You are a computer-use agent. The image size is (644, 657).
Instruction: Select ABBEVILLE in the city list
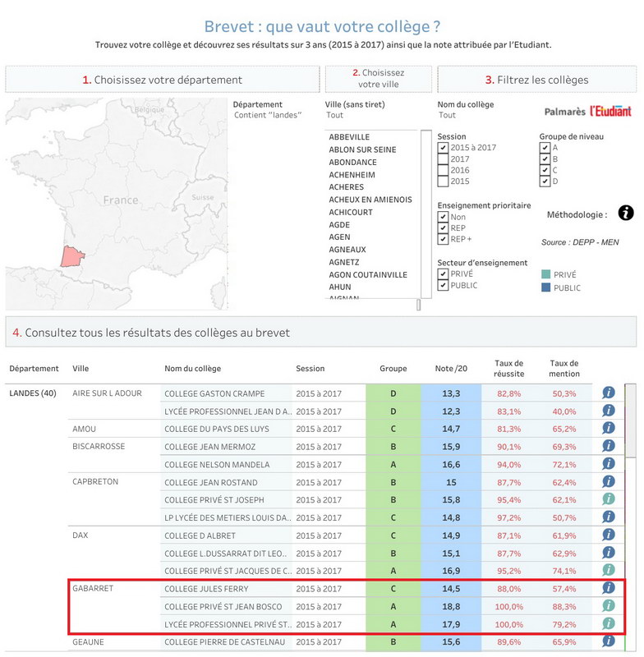[349, 137]
